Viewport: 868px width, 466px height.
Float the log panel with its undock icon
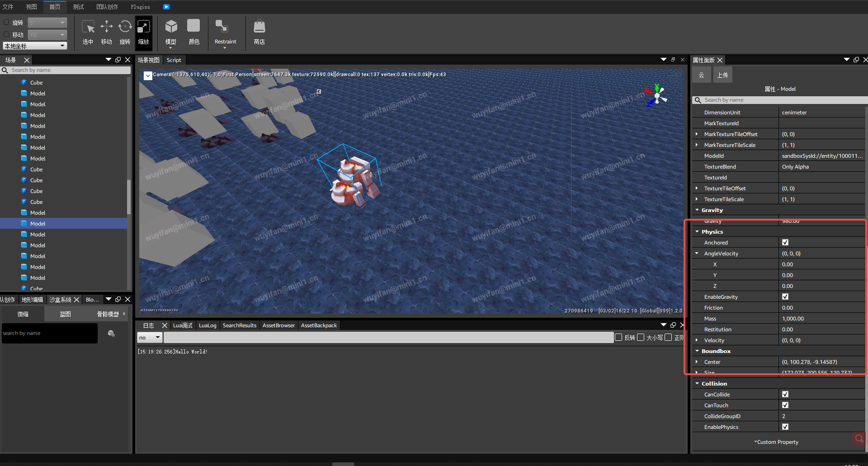(x=673, y=325)
